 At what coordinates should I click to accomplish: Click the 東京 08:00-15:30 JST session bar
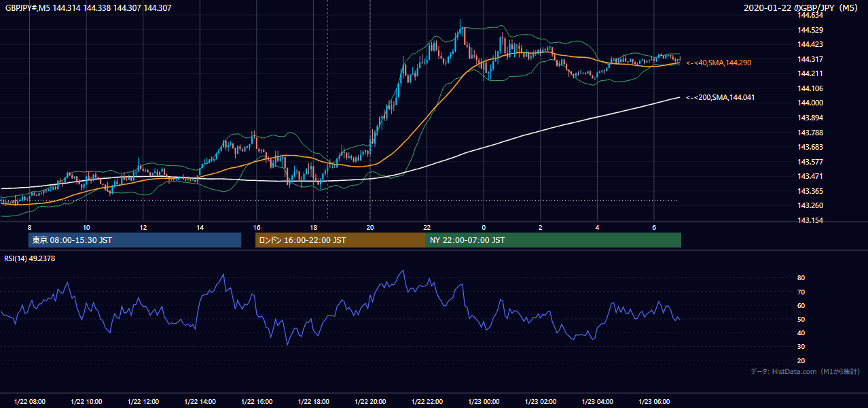pyautogui.click(x=134, y=240)
